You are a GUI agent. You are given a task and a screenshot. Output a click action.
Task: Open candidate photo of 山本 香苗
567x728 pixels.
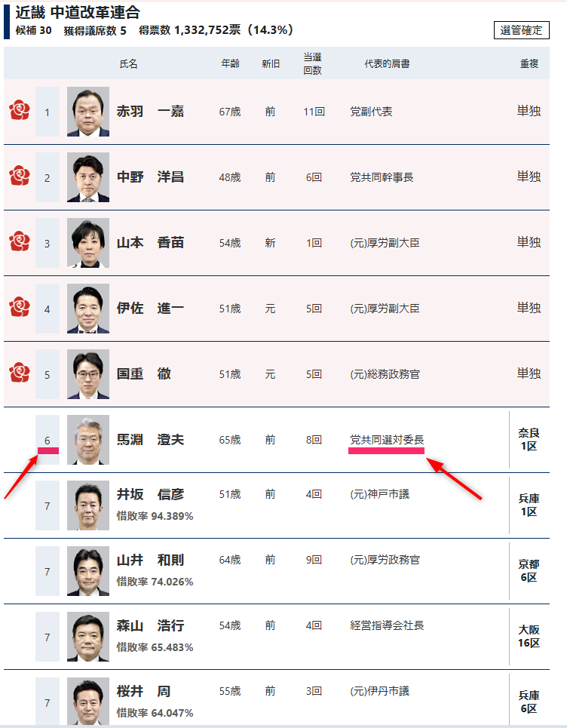pyautogui.click(x=88, y=243)
